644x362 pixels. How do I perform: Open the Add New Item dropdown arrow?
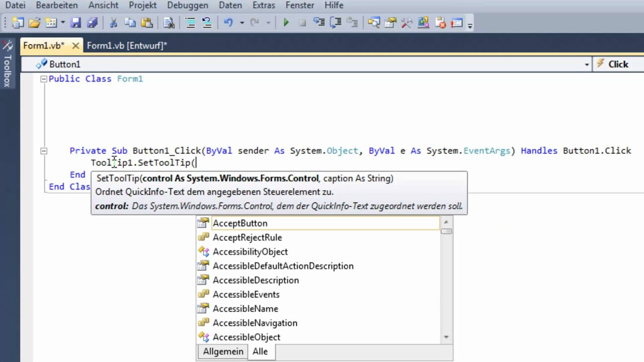(x=62, y=23)
